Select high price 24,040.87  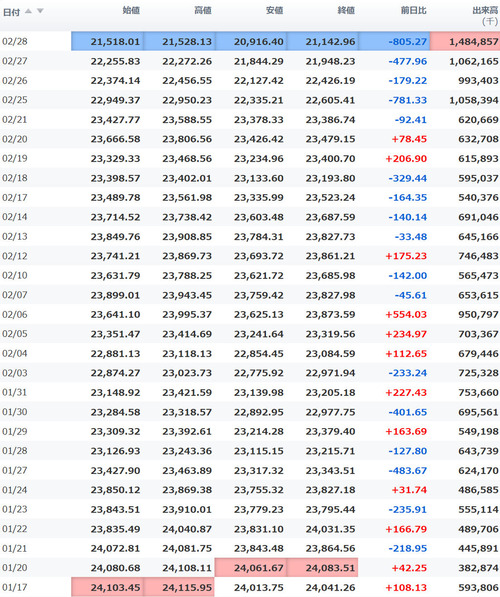pyautogui.click(x=187, y=529)
